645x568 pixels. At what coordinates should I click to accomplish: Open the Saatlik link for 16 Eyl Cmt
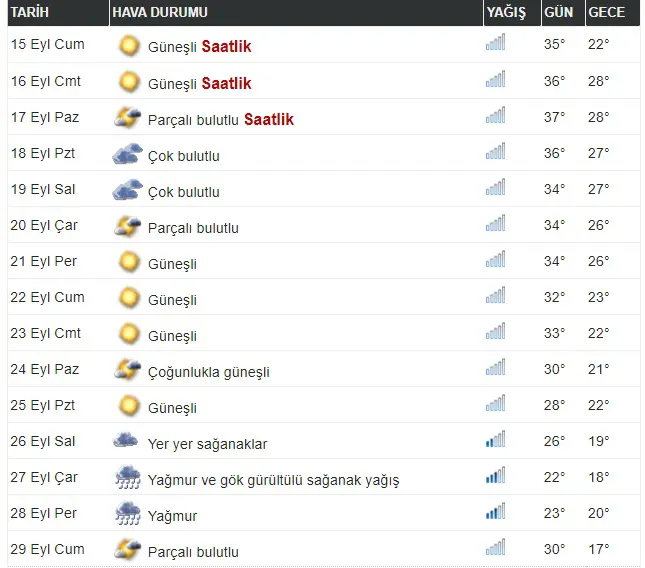point(226,83)
